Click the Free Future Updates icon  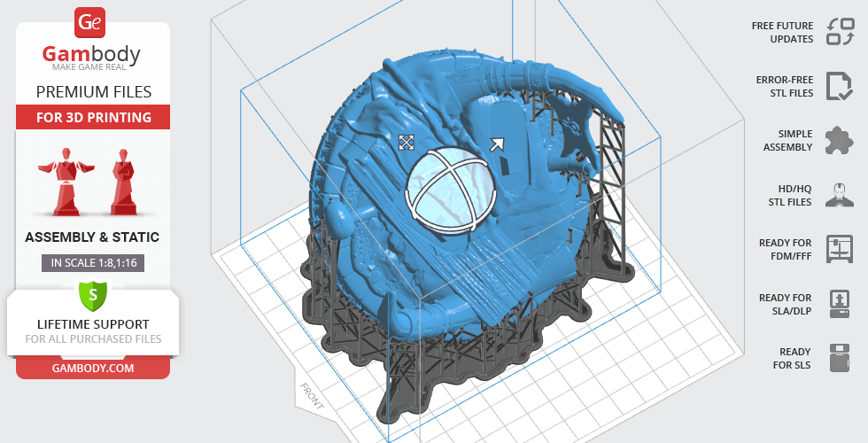pyautogui.click(x=839, y=32)
